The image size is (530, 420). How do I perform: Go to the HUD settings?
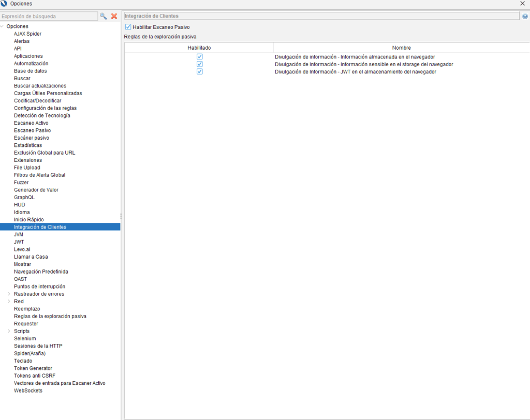click(x=20, y=205)
